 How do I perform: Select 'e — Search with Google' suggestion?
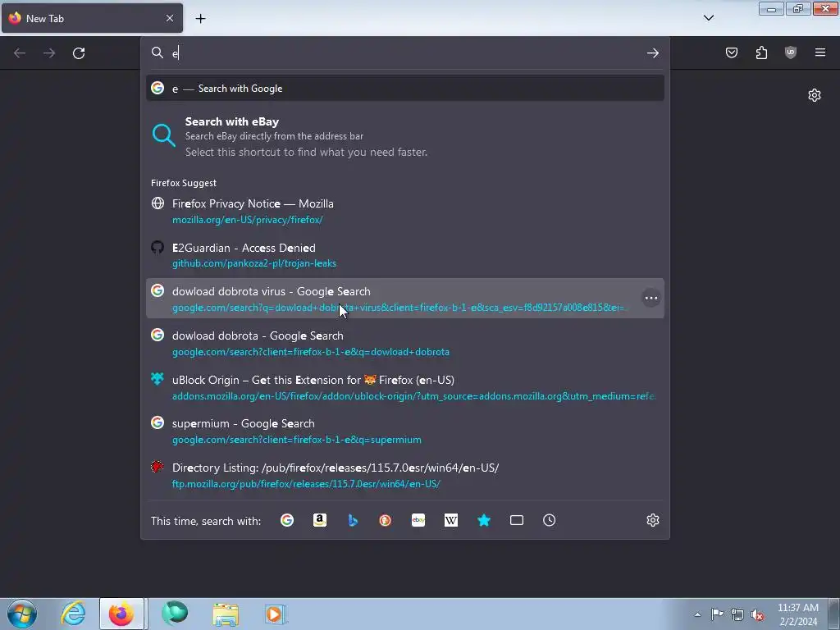click(405, 89)
